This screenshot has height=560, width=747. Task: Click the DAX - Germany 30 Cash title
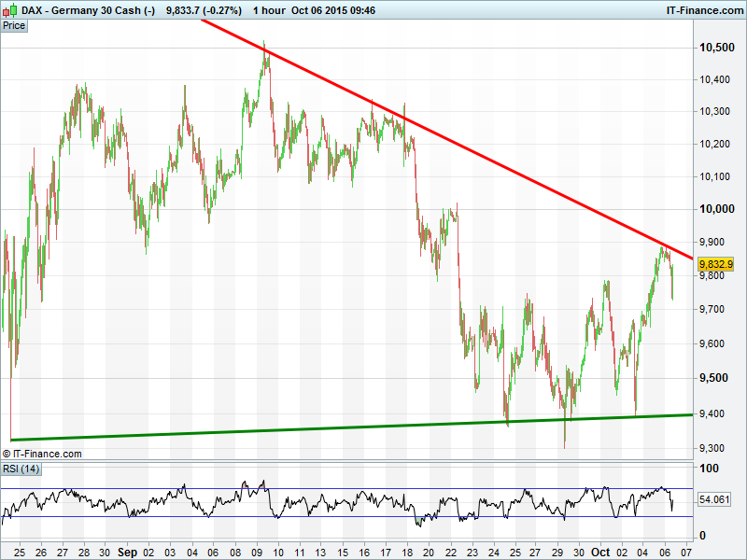click(88, 10)
